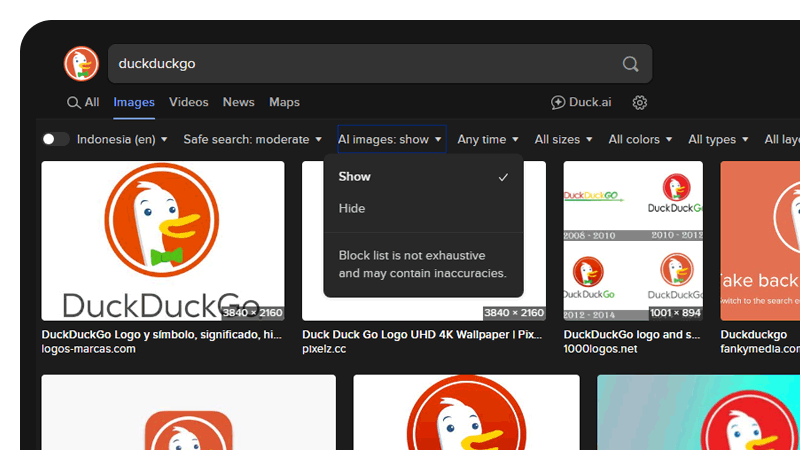Switch to the Maps tab
The width and height of the screenshot is (800, 450).
[x=284, y=103]
